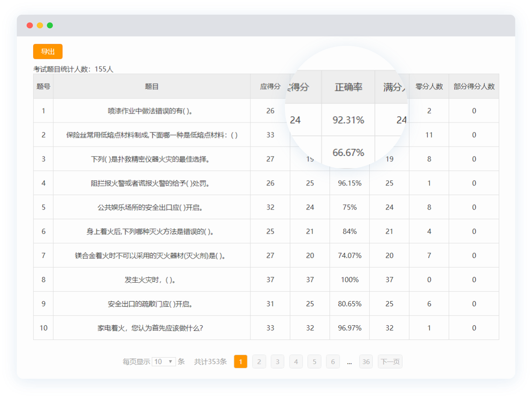
Task: Click the orange 导出 export button
Action: pos(48,51)
